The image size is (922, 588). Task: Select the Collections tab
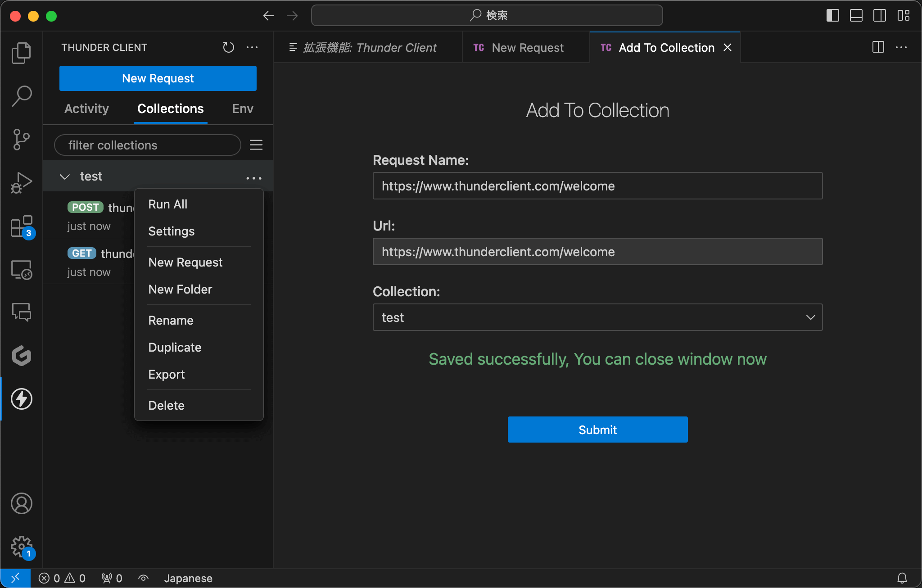170,108
